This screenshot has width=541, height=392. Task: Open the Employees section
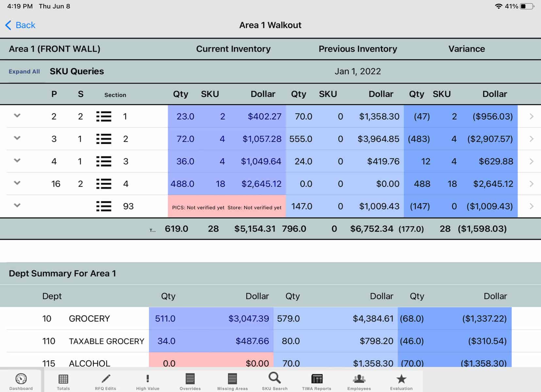[x=358, y=381]
